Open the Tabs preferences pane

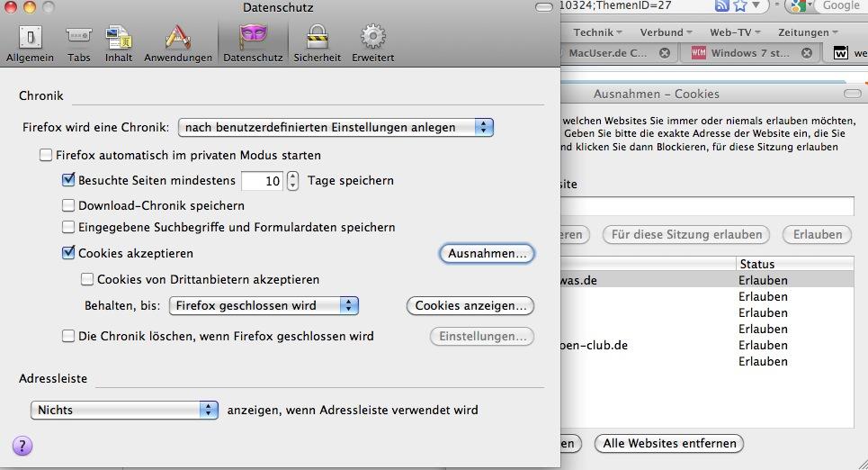(x=78, y=44)
